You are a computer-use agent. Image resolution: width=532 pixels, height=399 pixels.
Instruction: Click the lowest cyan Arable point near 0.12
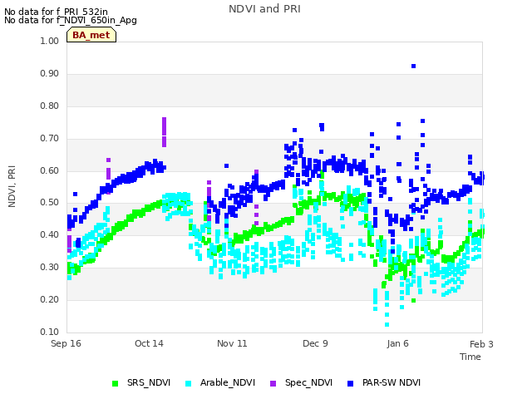[387, 325]
